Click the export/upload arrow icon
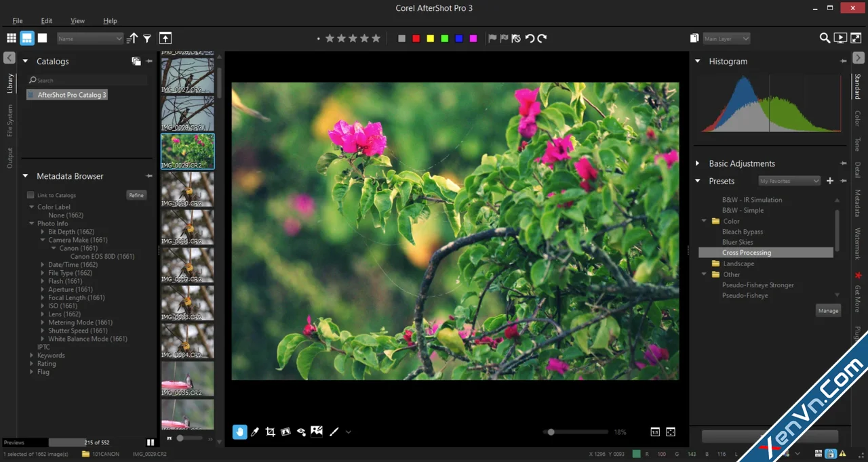The height and width of the screenshot is (462, 868). click(165, 39)
